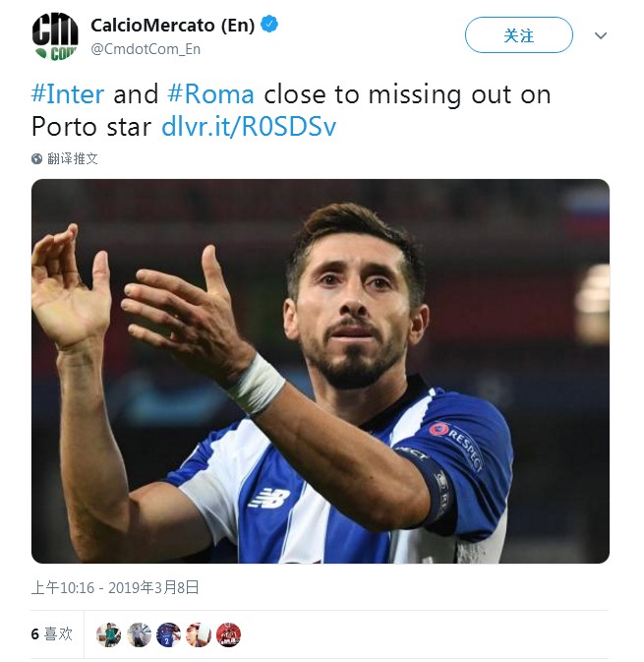Open the tweet timestamp 上午10:16 - 2019年3月8日

(x=115, y=587)
